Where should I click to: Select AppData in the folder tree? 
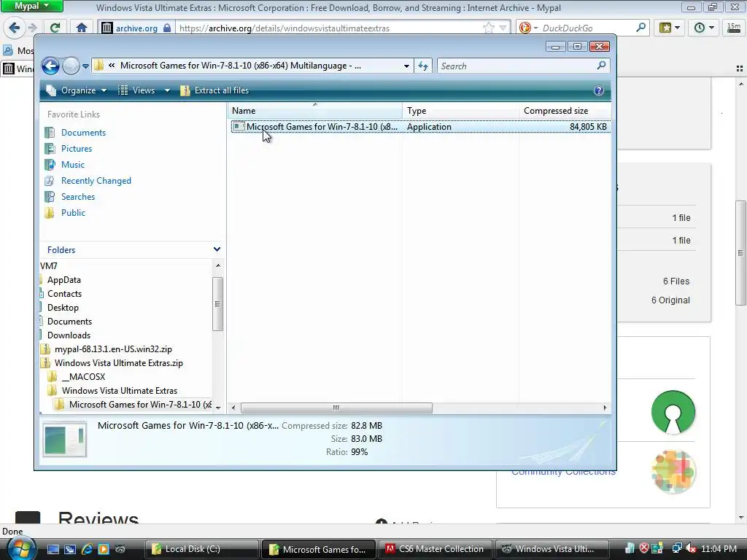click(x=64, y=280)
